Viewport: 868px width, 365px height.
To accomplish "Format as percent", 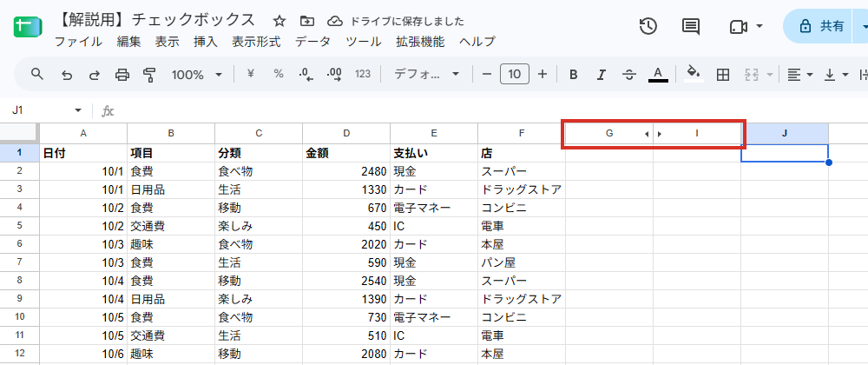I will coord(279,74).
